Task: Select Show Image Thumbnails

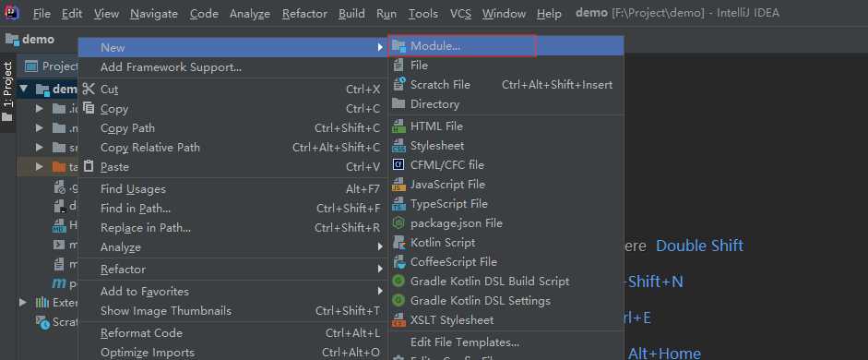Action: coord(232,311)
